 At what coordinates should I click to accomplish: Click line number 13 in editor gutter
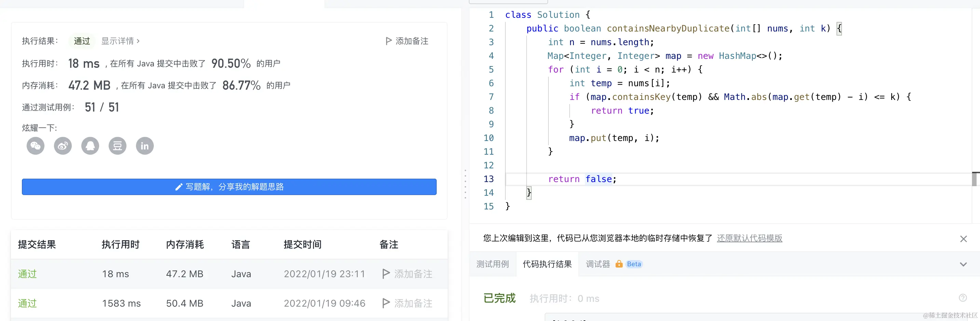pyautogui.click(x=489, y=179)
